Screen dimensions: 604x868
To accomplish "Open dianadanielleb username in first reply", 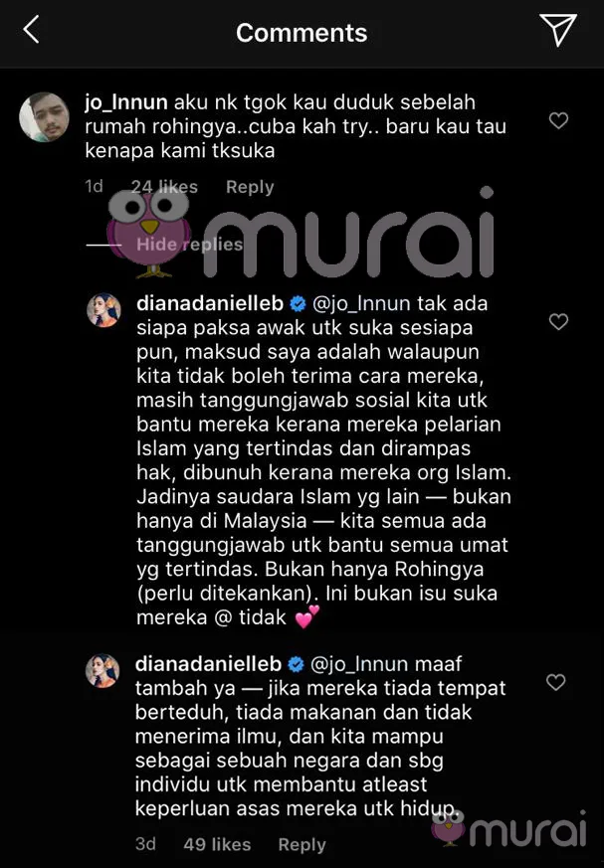I will [210, 303].
